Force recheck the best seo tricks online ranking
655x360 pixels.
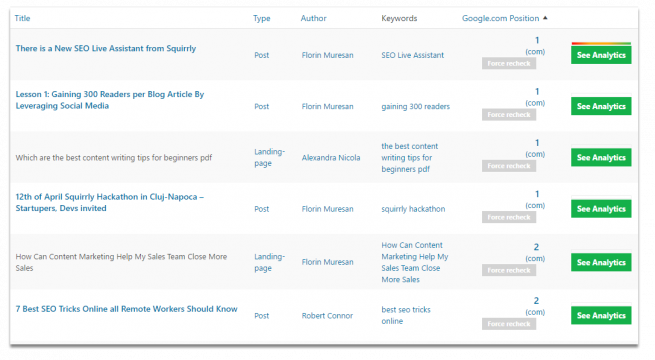point(509,324)
